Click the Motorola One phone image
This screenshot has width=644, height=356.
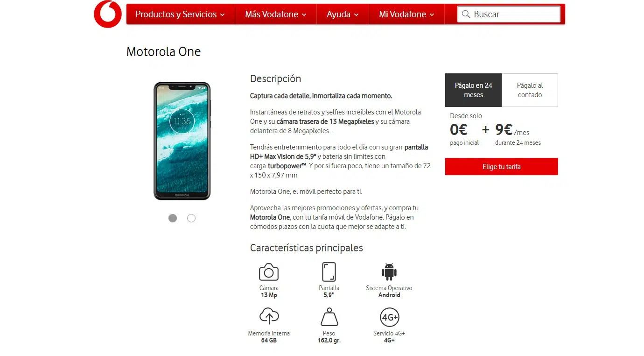click(x=182, y=141)
